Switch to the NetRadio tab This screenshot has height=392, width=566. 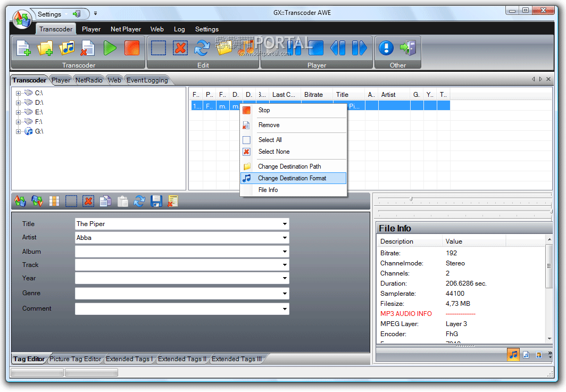point(89,80)
